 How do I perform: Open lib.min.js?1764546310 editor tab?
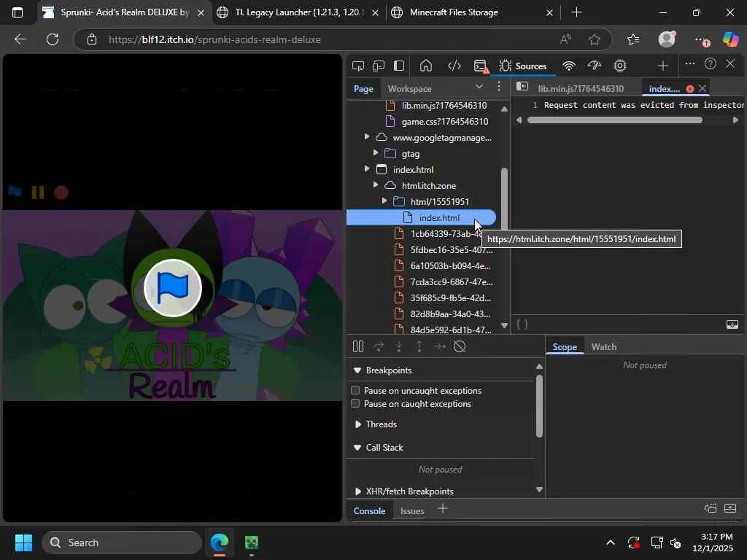581,88
